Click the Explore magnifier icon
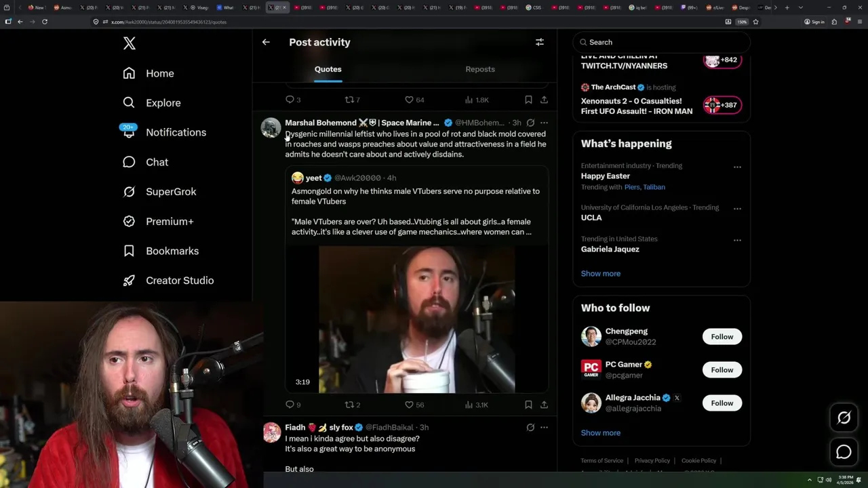868x488 pixels. tap(129, 103)
